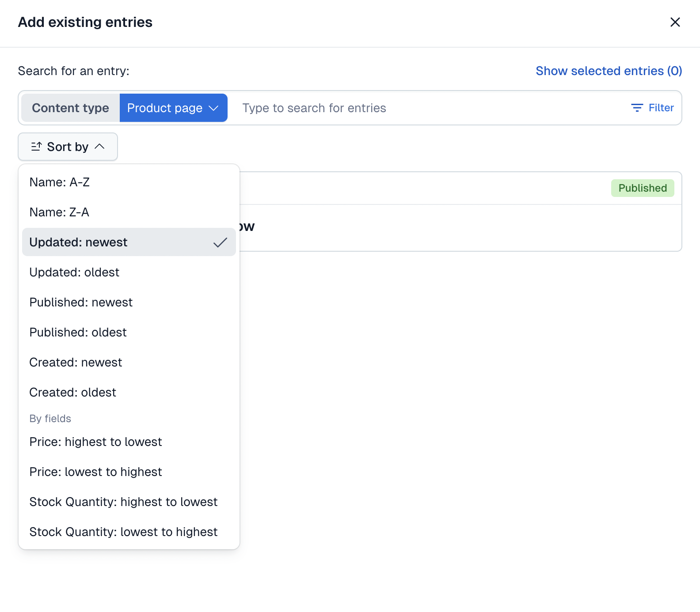Show selected entries link
The image size is (700, 612).
coord(609,71)
